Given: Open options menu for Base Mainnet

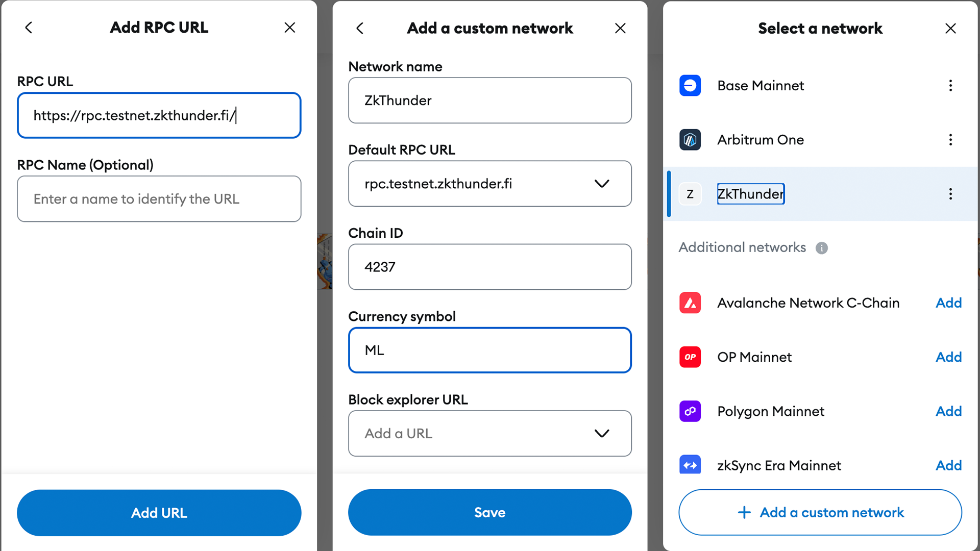Looking at the screenshot, I should point(950,86).
